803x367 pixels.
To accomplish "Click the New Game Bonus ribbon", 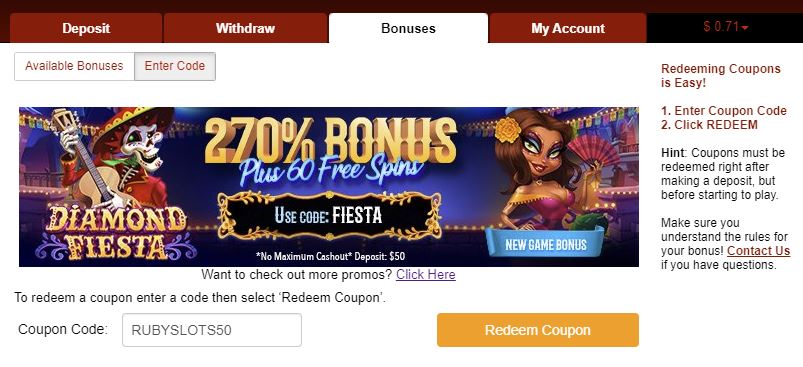I will coord(545,244).
